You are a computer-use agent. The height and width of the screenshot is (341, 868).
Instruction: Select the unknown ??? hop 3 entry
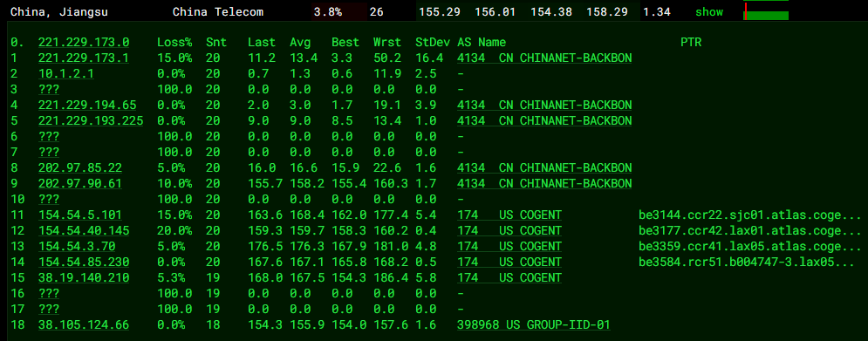pos(49,89)
